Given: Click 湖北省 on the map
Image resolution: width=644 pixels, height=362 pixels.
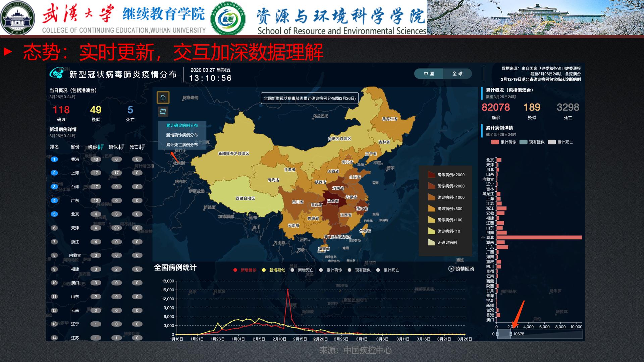Looking at the screenshot, I should (333, 201).
